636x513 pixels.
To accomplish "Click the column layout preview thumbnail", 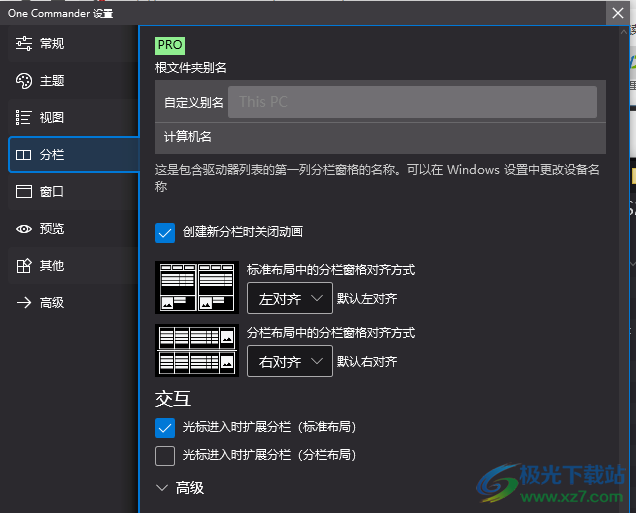I will [197, 350].
